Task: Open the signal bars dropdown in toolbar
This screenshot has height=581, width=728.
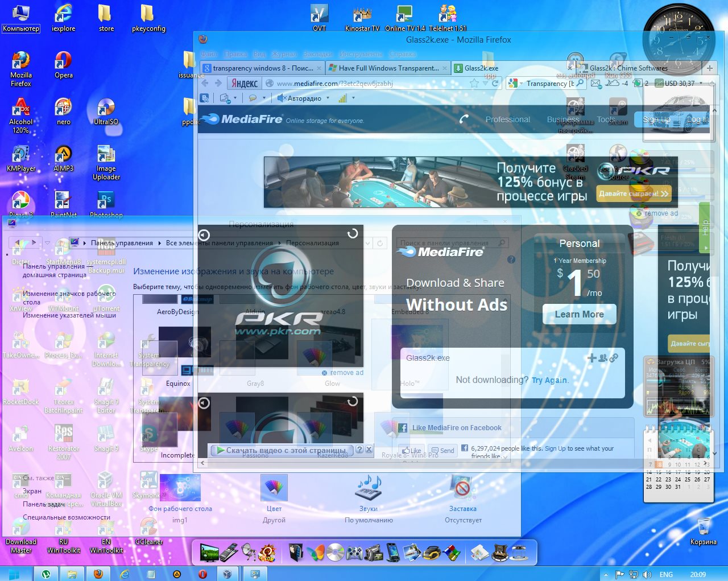Action: click(x=353, y=98)
